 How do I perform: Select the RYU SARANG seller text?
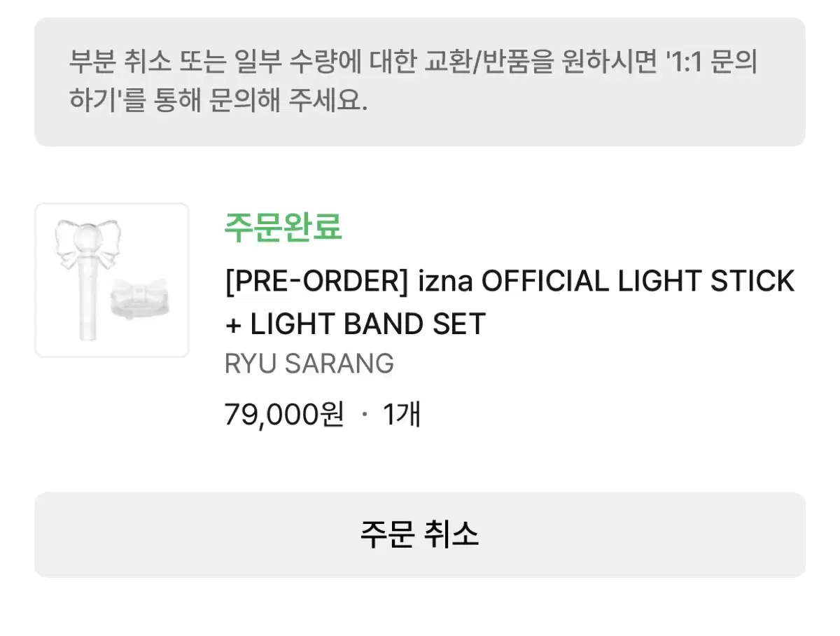point(308,363)
